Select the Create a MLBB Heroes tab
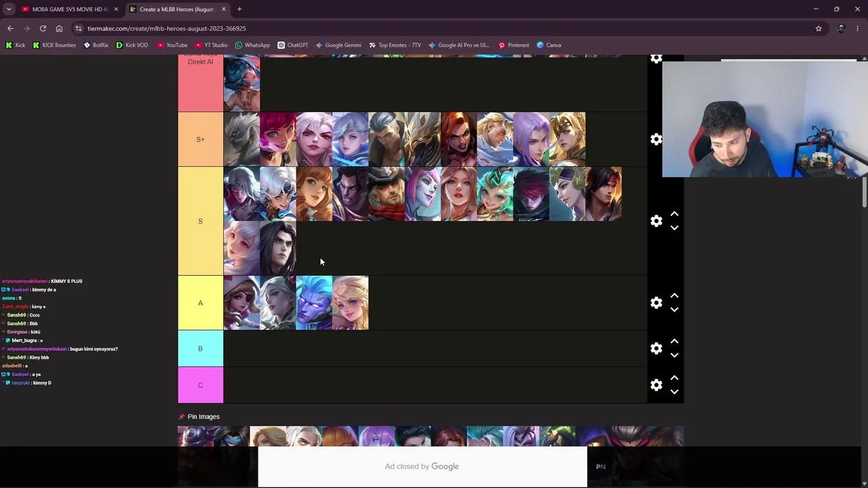The height and width of the screenshot is (488, 868). (x=176, y=9)
